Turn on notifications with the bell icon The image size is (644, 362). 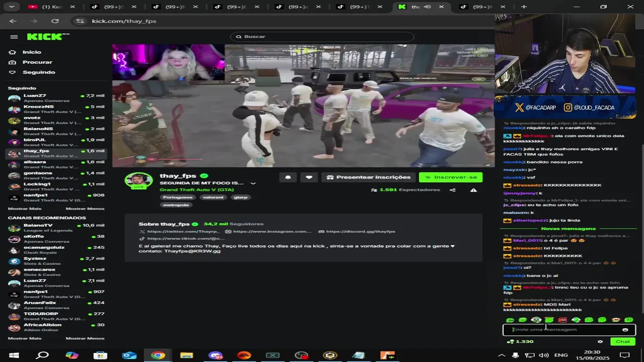pyautogui.click(x=288, y=177)
